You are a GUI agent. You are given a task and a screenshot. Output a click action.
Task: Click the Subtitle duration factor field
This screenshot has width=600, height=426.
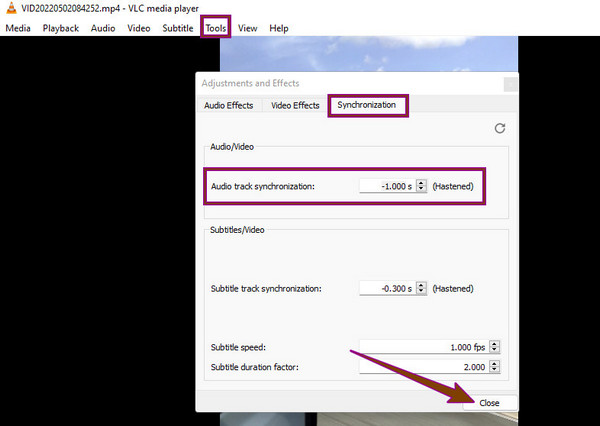coord(424,367)
